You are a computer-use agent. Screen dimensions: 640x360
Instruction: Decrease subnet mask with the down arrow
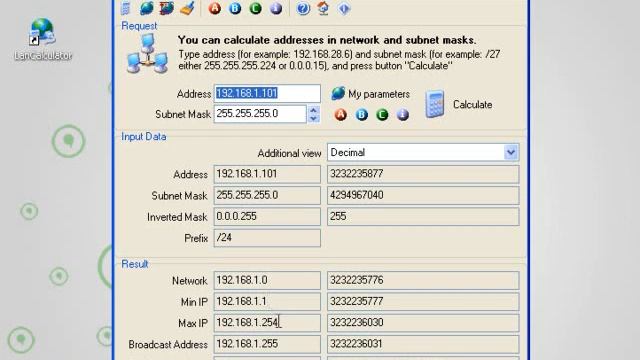coord(313,118)
